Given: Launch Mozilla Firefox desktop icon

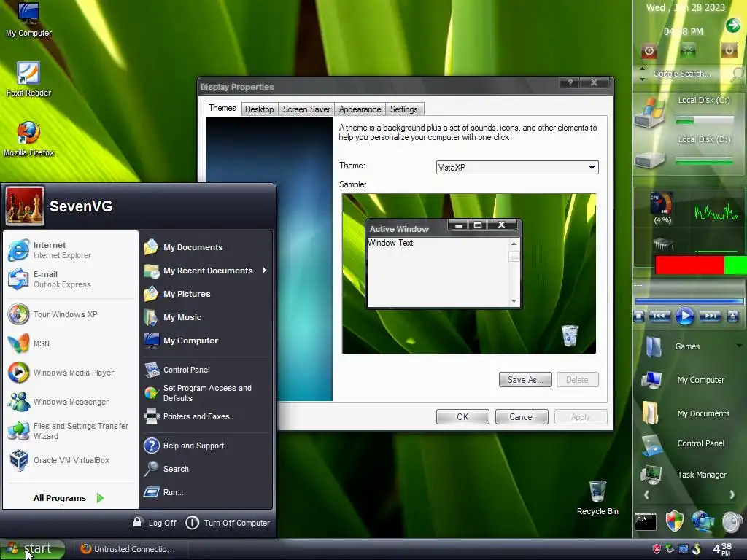Looking at the screenshot, I should pyautogui.click(x=28, y=139).
